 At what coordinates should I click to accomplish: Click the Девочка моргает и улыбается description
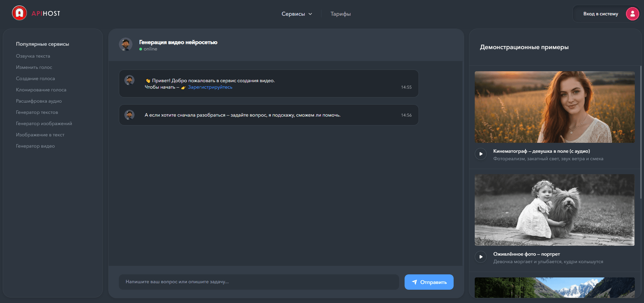(548, 262)
